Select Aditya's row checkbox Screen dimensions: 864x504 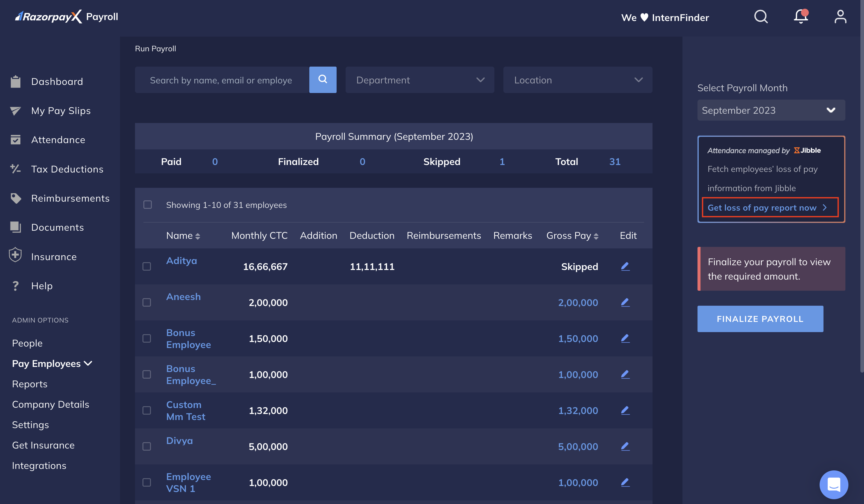pos(147,266)
